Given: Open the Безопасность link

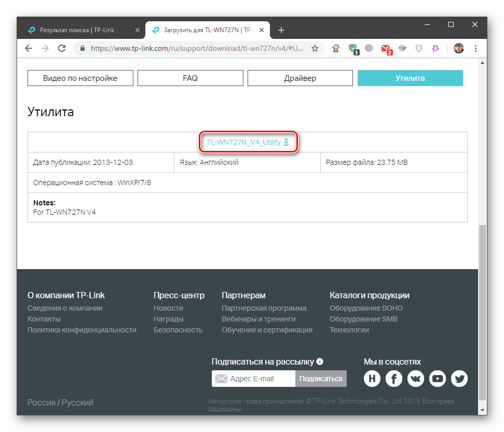Looking at the screenshot, I should tap(178, 330).
